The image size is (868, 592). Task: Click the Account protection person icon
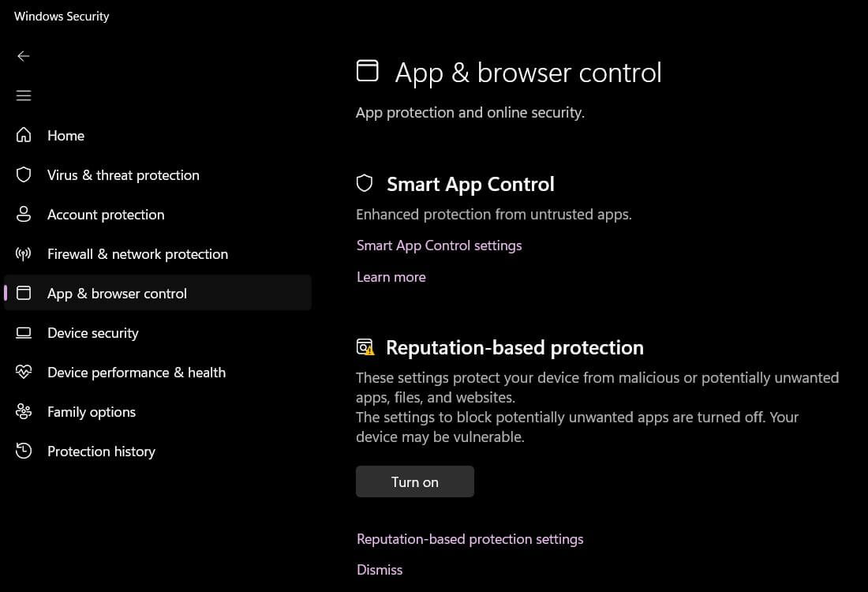point(24,214)
